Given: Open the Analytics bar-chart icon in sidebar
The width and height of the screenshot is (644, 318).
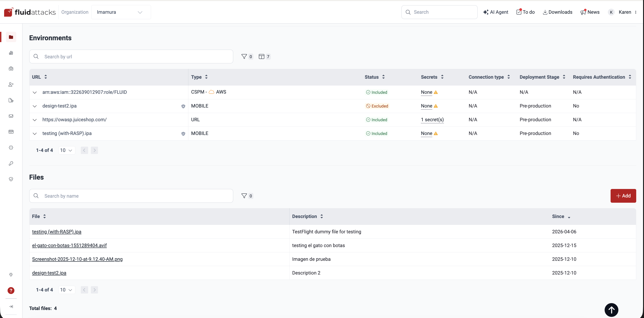Looking at the screenshot, I should (11, 53).
